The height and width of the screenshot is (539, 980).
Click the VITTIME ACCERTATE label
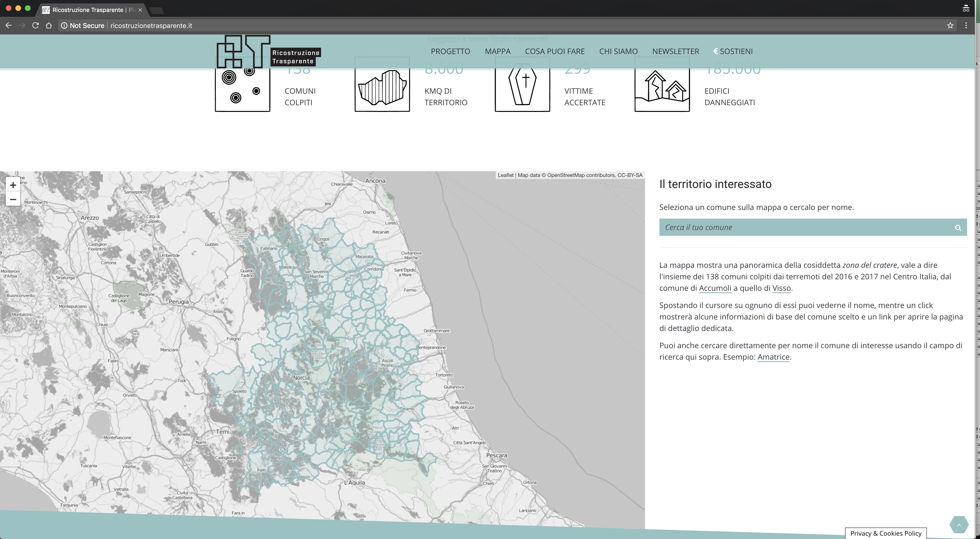pyautogui.click(x=585, y=97)
